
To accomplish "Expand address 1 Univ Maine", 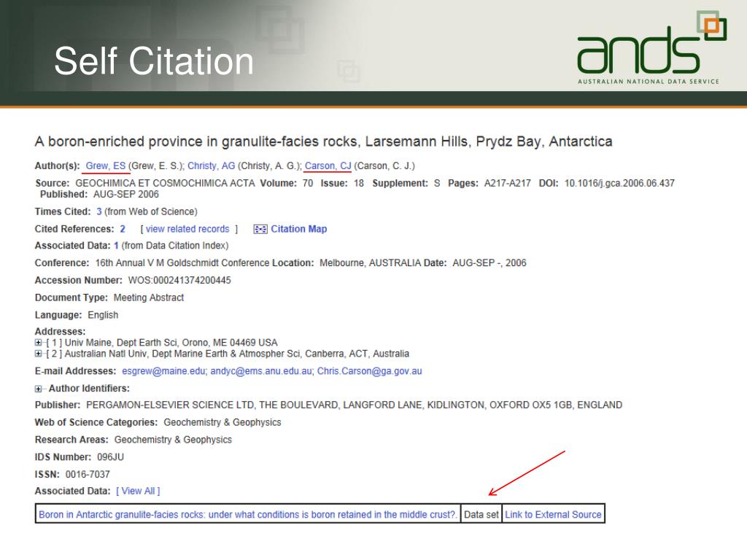I will click(x=38, y=343).
